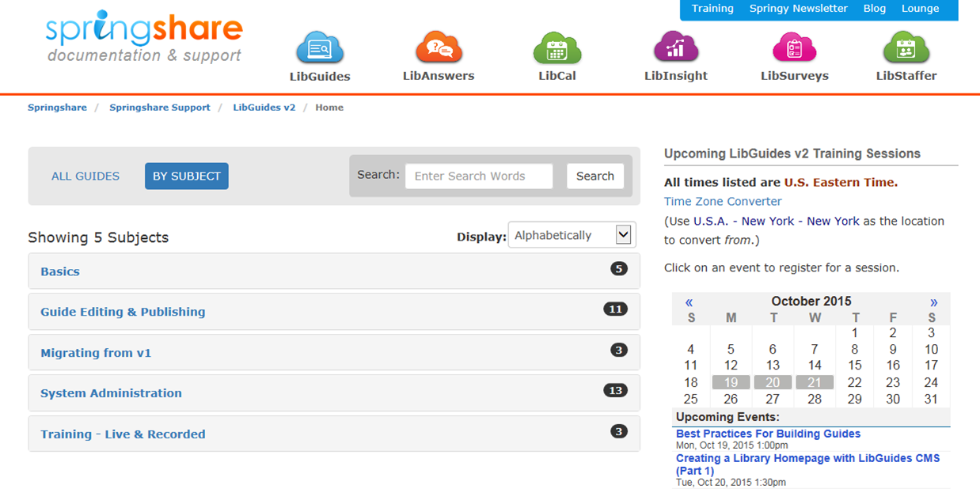Click the "Mon, Oct 19, 2015 1:00pm" text
Viewport: 980px width, 489px height.
click(732, 445)
